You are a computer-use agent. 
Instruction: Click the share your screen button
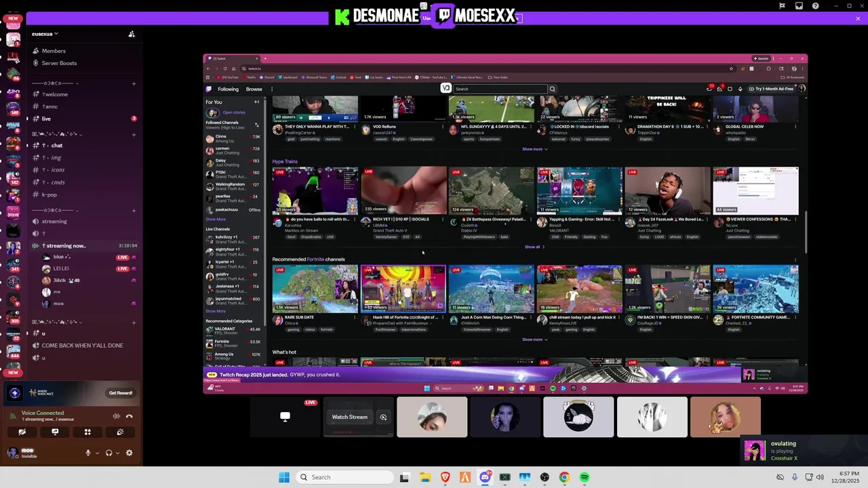(55, 432)
